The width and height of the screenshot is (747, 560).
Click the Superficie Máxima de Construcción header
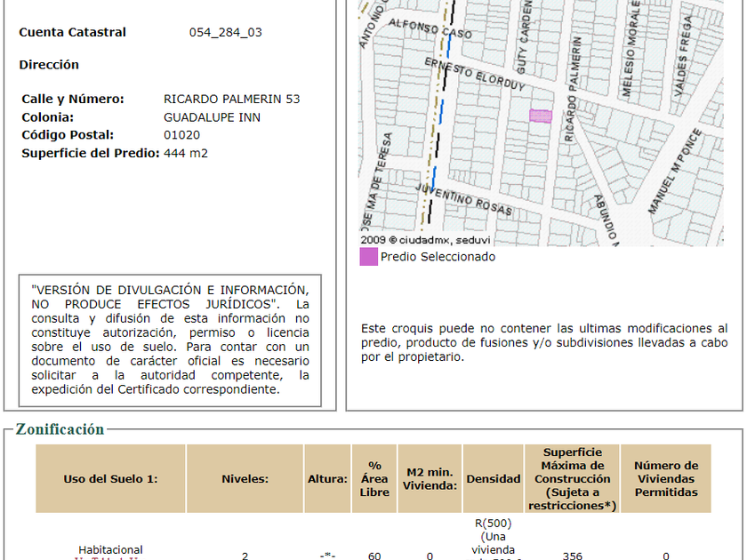tap(572, 478)
